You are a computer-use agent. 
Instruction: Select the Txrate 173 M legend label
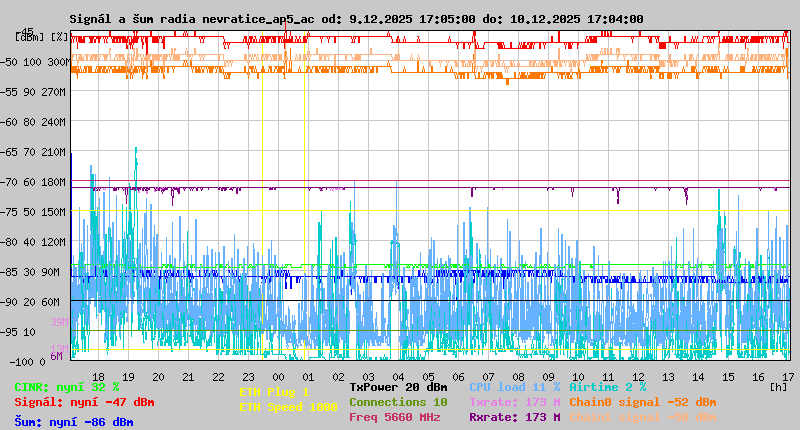point(514,402)
